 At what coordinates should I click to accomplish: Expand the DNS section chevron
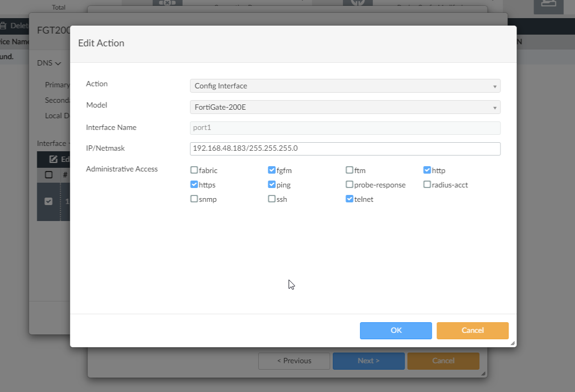coord(56,63)
